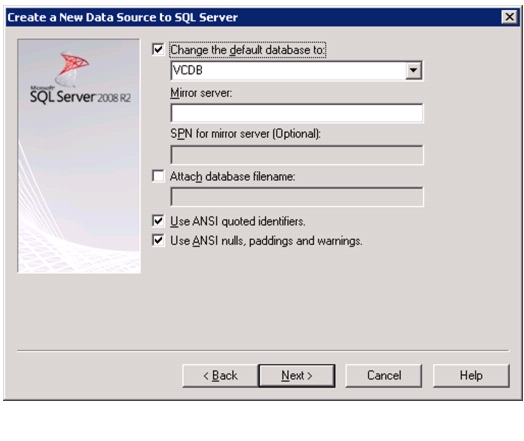This screenshot has height=441, width=524.
Task: Click the Attach database filename label text
Action: tap(233, 176)
